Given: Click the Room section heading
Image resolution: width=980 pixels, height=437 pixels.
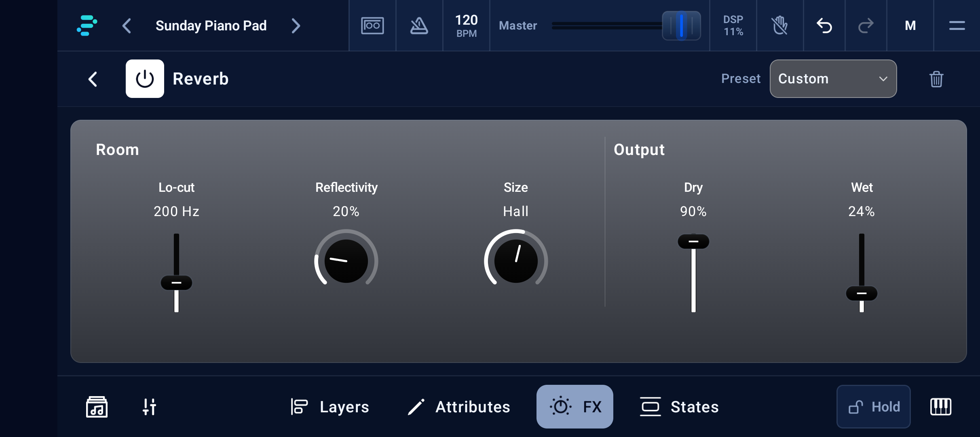Looking at the screenshot, I should 117,150.
